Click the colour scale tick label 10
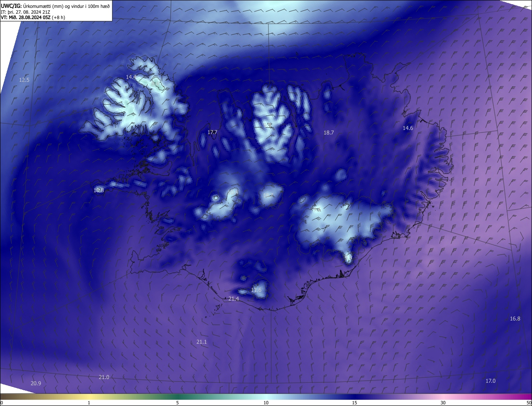Screen dimensions: 532x406 coord(266,403)
